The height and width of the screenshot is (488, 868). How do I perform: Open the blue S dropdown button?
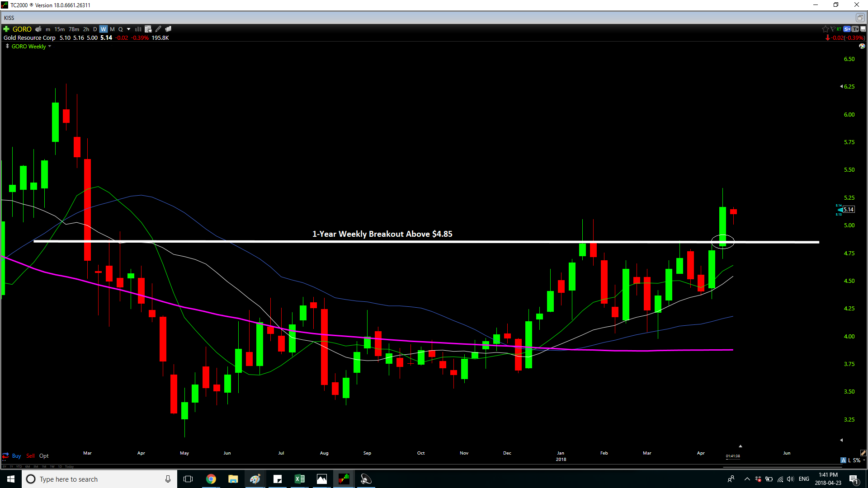pos(847,29)
